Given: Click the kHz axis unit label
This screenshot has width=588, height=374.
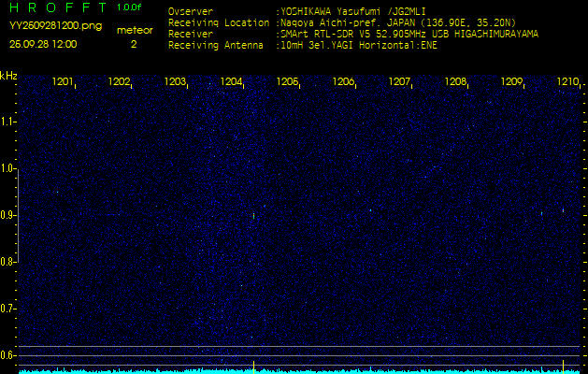Looking at the screenshot, I should (x=8, y=76).
